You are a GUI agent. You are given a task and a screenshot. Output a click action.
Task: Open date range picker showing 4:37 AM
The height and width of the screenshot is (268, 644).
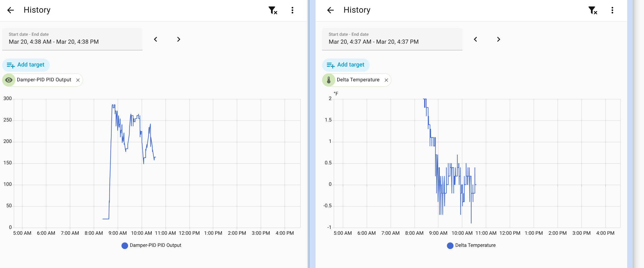(392, 39)
